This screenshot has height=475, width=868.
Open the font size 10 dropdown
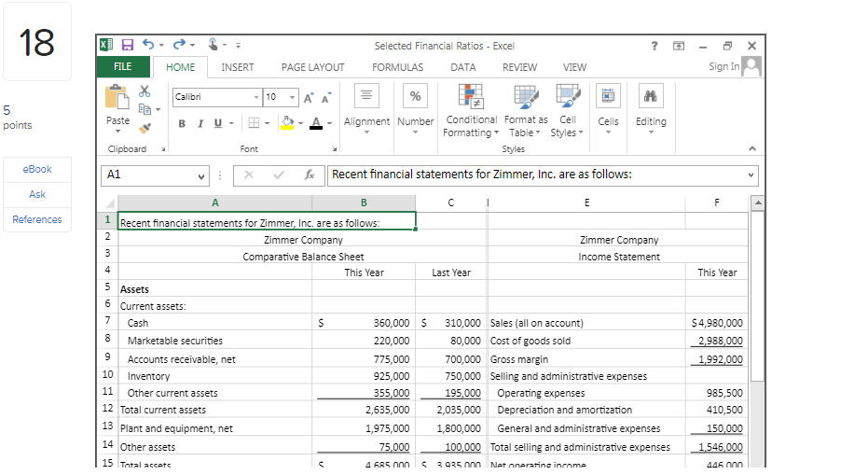click(x=292, y=97)
